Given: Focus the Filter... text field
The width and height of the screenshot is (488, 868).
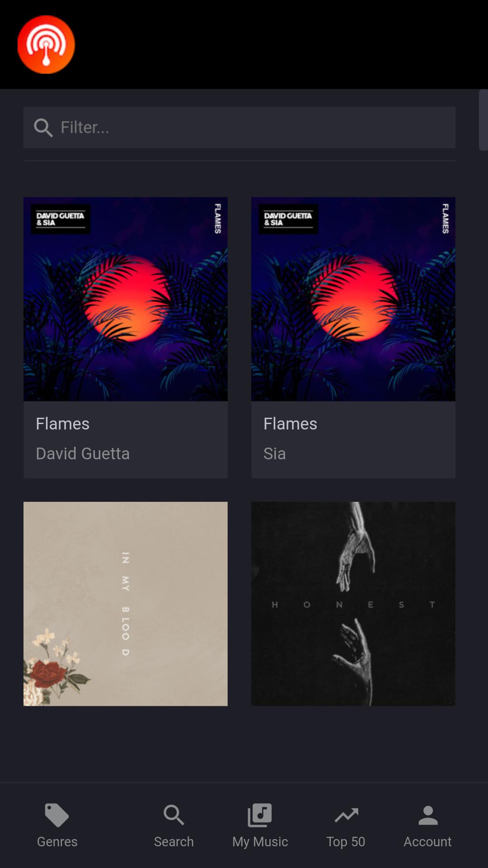Looking at the screenshot, I should pyautogui.click(x=239, y=127).
